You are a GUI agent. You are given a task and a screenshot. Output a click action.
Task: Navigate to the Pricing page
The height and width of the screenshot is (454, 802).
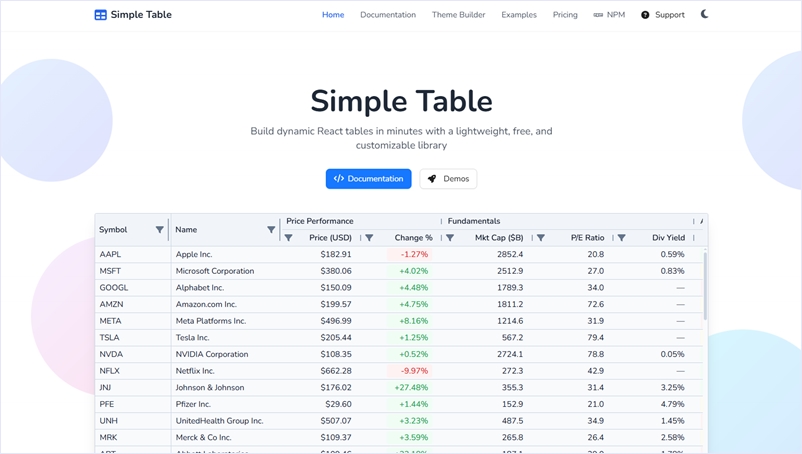click(565, 15)
